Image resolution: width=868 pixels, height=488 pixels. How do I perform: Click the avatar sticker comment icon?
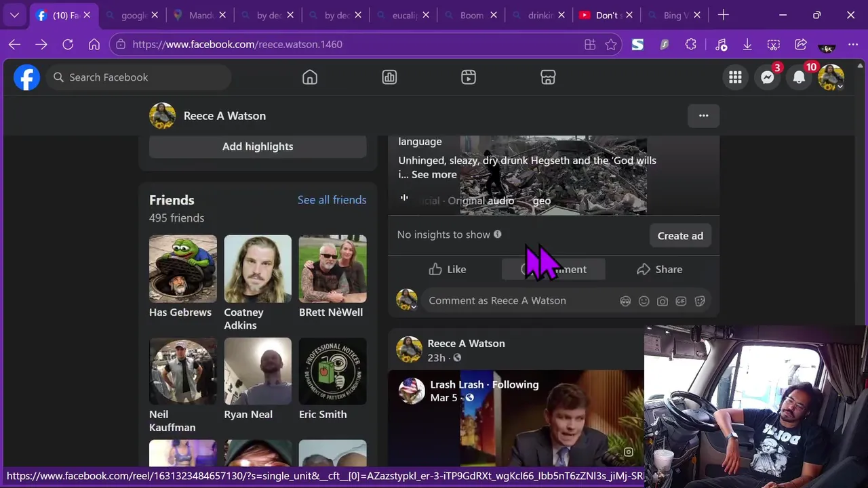click(625, 301)
